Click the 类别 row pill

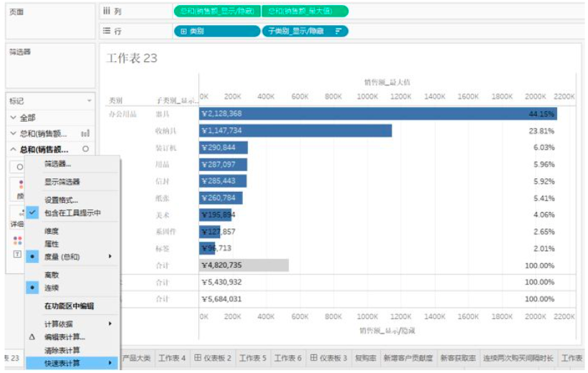click(217, 31)
